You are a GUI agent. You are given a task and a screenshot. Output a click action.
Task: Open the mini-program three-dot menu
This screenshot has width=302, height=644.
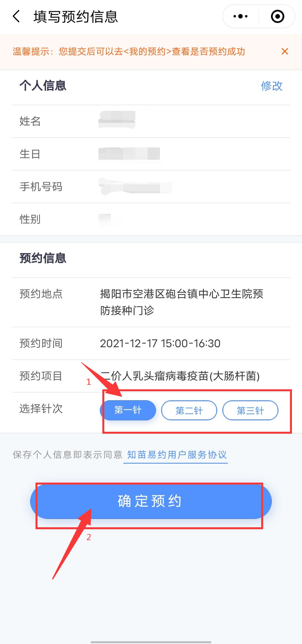(x=240, y=16)
